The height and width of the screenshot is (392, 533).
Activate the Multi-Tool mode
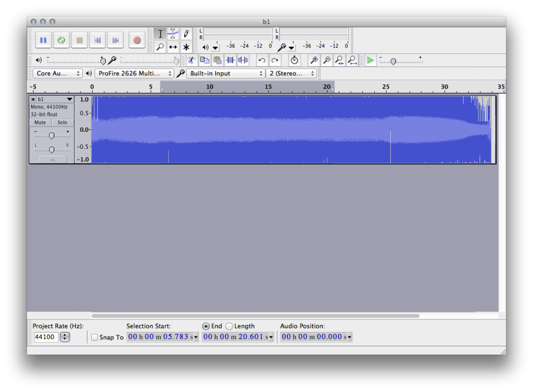(x=186, y=47)
